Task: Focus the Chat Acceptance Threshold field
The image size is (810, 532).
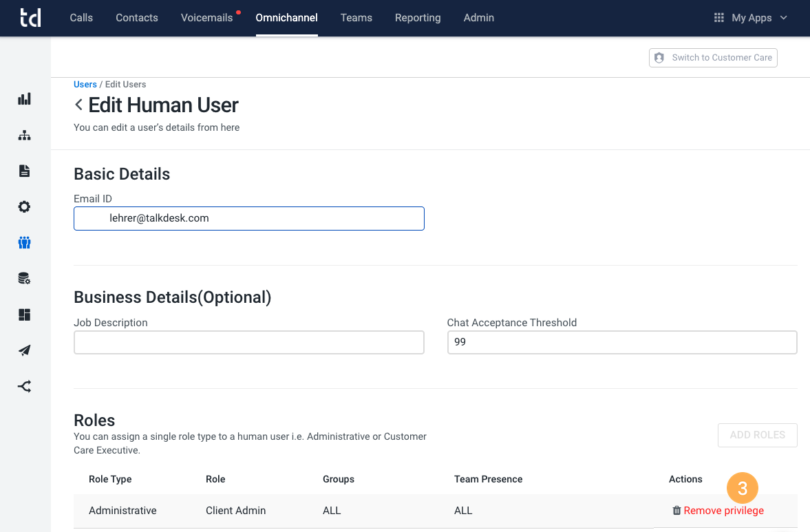Action: click(622, 343)
